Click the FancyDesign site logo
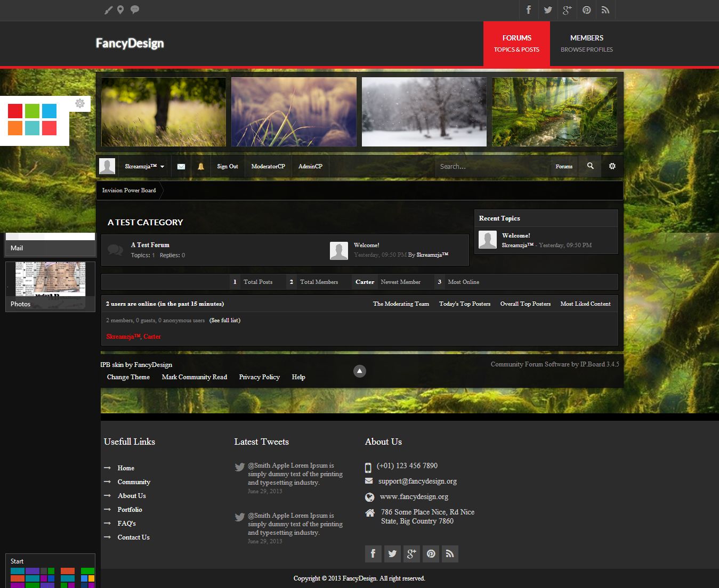The height and width of the screenshot is (588, 719). [x=130, y=43]
